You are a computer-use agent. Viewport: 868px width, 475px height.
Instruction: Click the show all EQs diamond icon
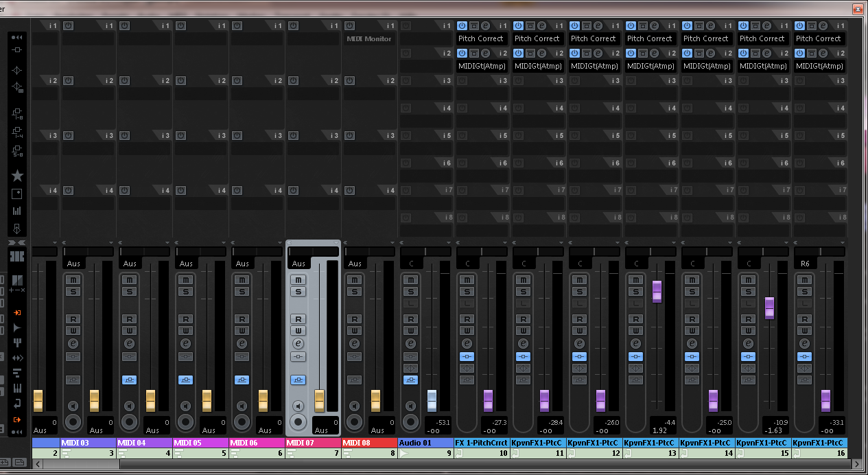17,71
